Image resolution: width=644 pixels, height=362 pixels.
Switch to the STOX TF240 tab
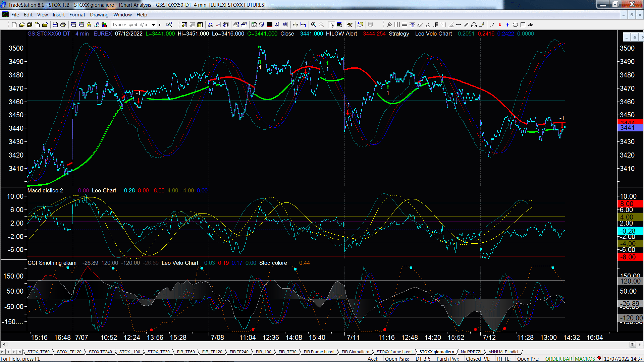tap(100, 352)
